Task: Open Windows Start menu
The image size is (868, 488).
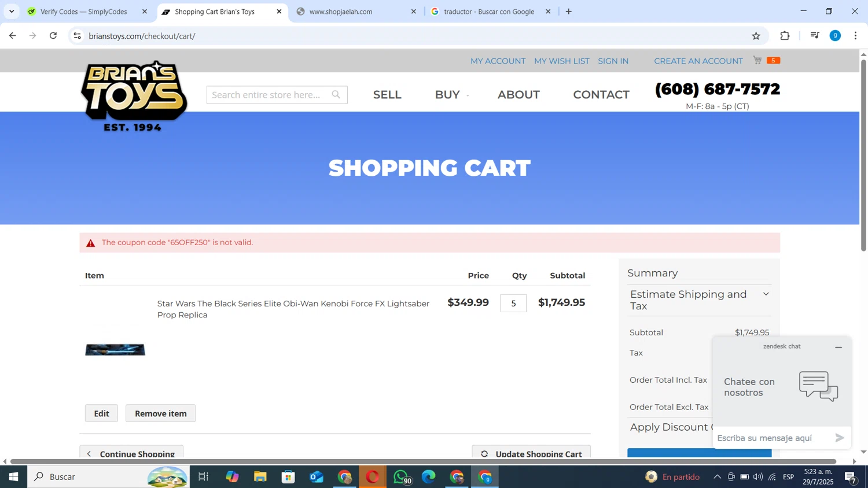Action: [13, 477]
